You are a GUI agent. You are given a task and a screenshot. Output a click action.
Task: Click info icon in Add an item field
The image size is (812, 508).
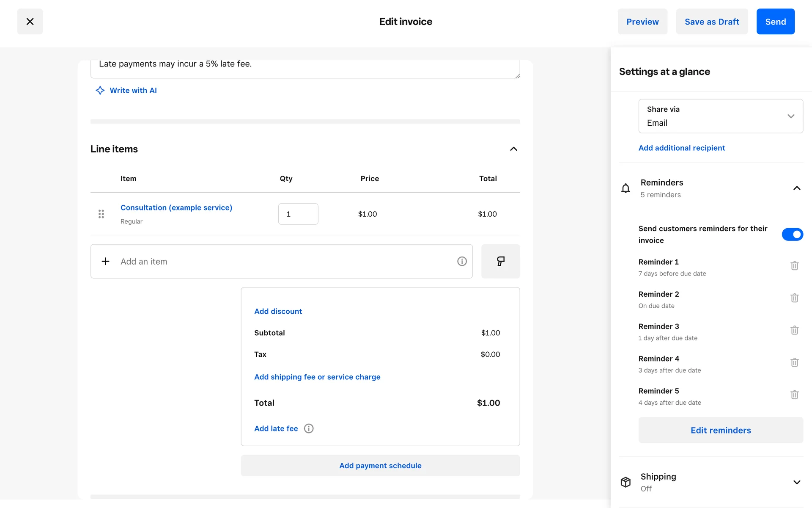(x=462, y=261)
